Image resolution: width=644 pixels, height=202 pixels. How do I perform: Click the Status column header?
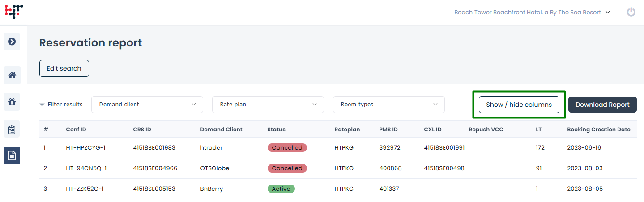(x=276, y=130)
